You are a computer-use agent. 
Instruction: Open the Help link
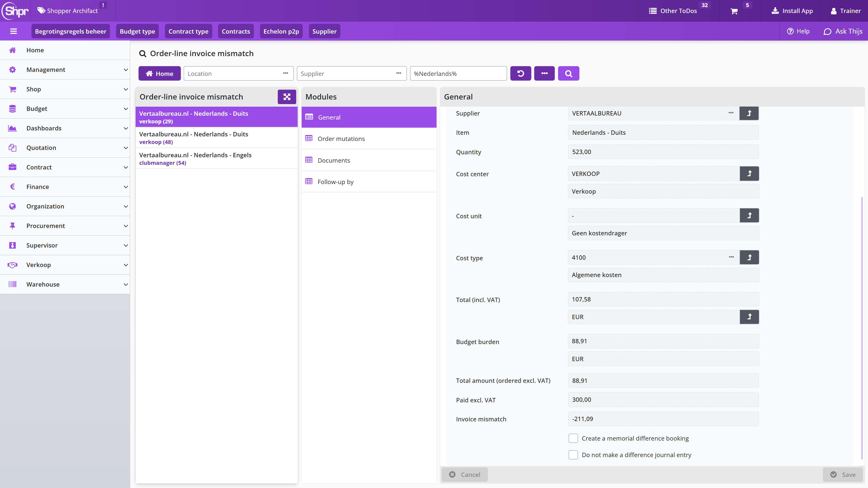click(x=798, y=31)
